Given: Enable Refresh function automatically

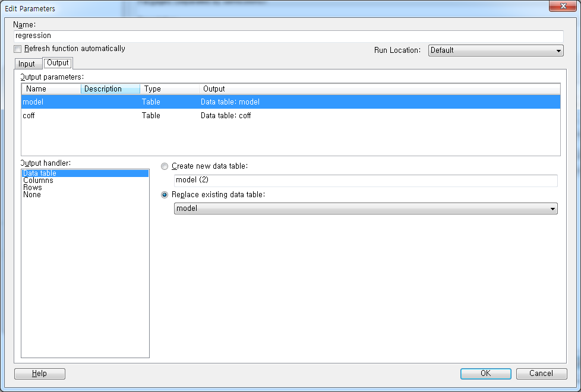Looking at the screenshot, I should click(17, 49).
